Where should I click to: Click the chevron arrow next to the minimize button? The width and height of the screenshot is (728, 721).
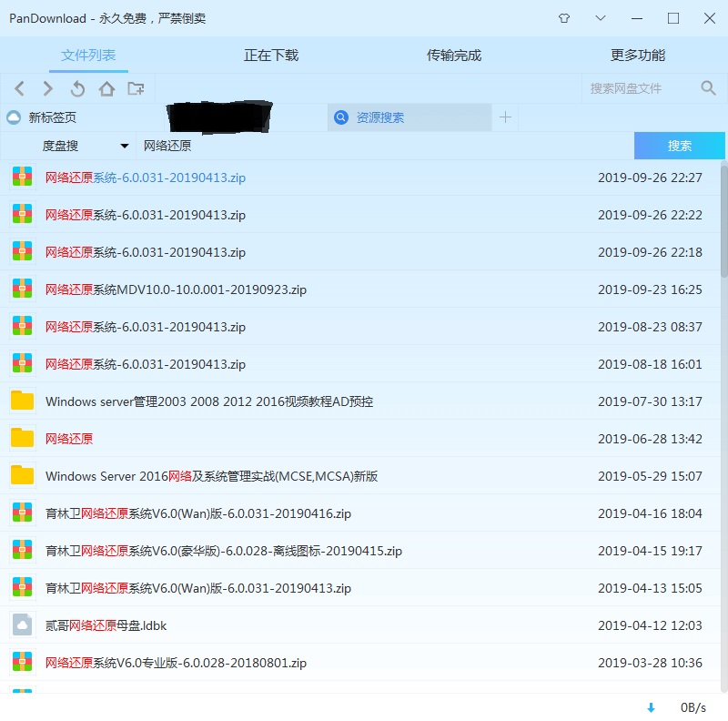pyautogui.click(x=600, y=18)
